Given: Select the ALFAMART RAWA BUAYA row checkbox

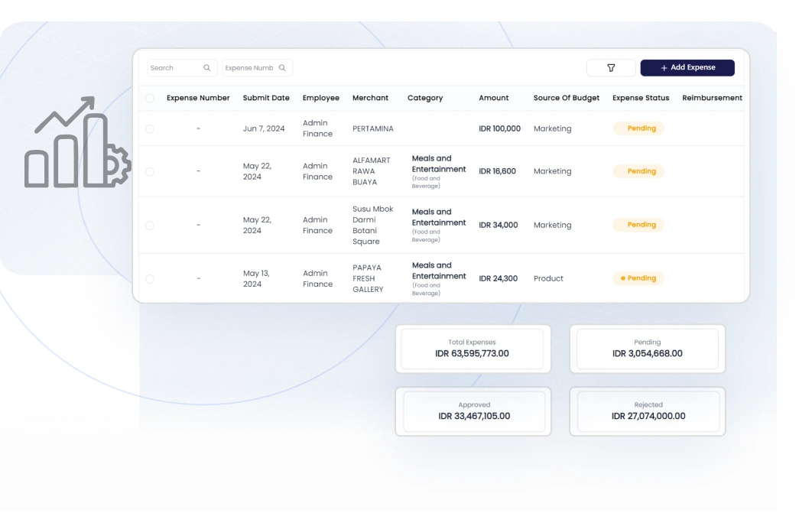Looking at the screenshot, I should click(x=149, y=171).
